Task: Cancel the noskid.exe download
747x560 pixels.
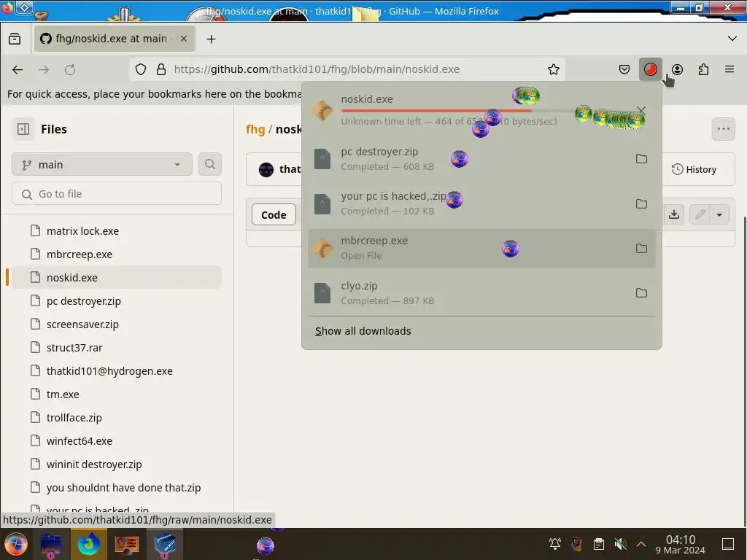Action: pyautogui.click(x=641, y=111)
